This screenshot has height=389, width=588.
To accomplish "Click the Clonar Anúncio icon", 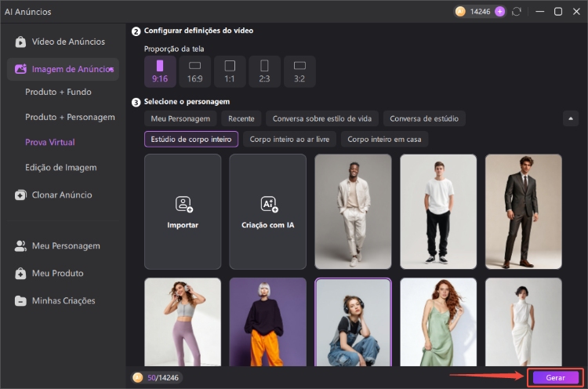I will (x=20, y=195).
